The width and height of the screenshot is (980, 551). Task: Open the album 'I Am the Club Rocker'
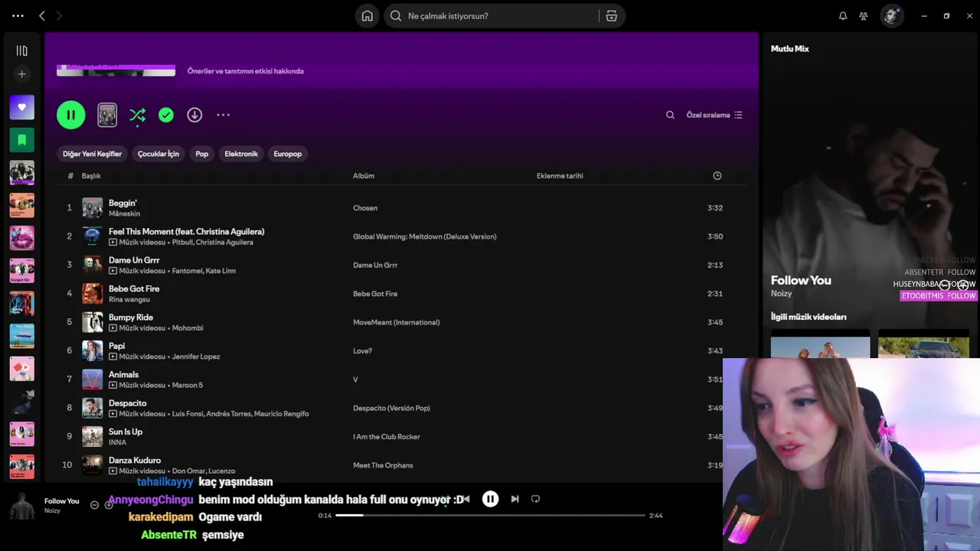[x=387, y=437]
